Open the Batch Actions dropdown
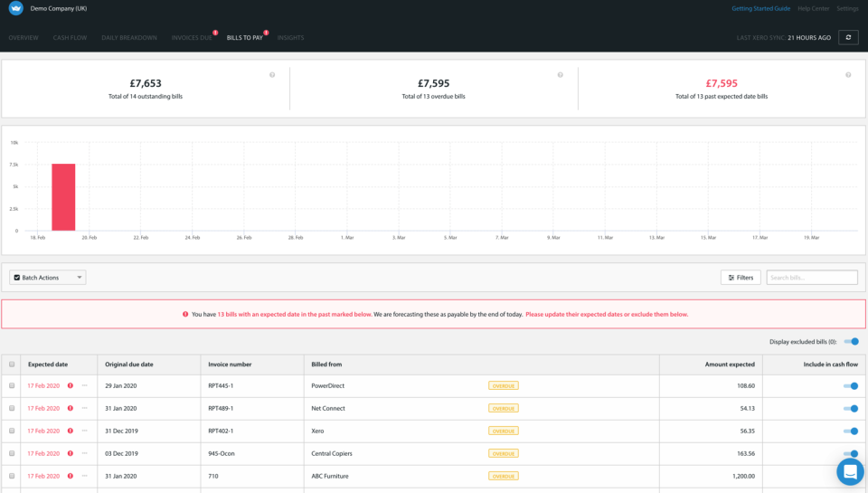Viewport: 868px width, 493px height. click(48, 278)
